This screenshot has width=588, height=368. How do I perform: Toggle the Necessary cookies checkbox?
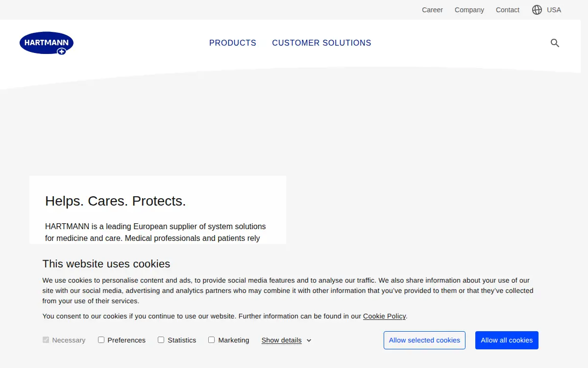(46, 340)
